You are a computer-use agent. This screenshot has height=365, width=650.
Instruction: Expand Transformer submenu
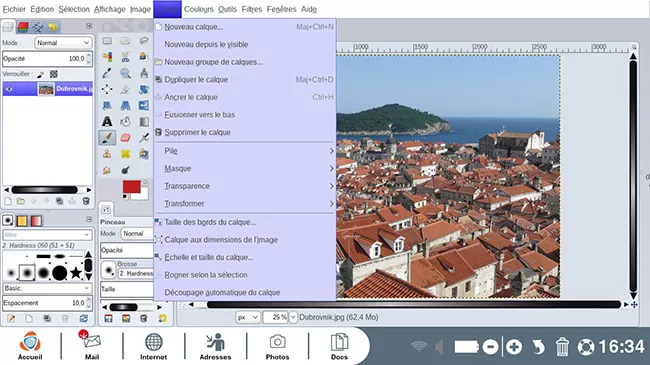pos(245,204)
